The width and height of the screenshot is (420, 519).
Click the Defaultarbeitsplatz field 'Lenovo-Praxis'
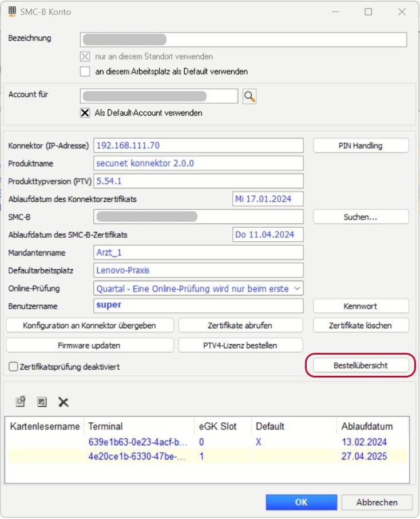(199, 270)
